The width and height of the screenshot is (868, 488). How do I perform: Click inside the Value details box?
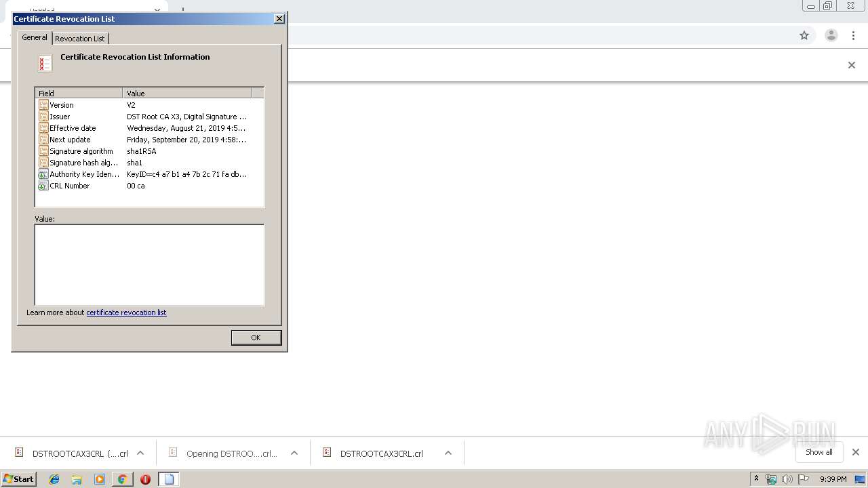[149, 265]
